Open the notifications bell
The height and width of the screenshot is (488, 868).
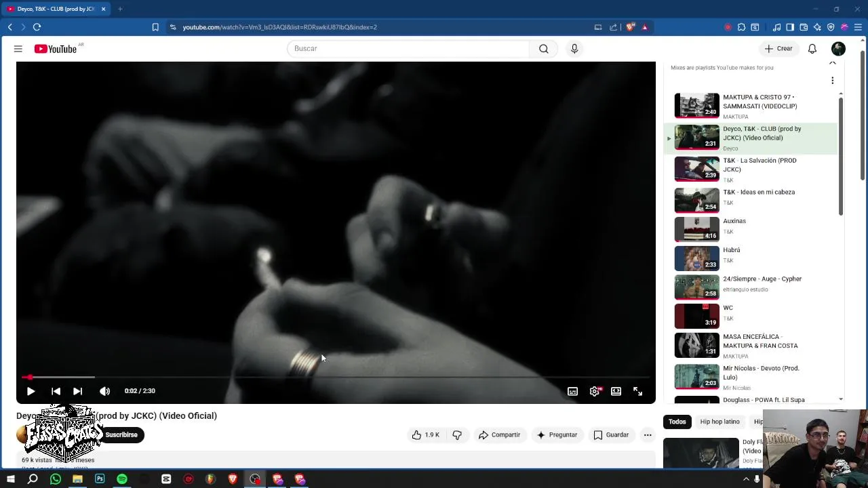[812, 49]
